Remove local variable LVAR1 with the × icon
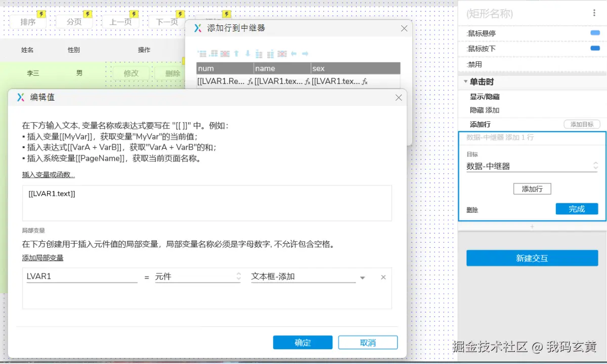This screenshot has height=364, width=607. [383, 277]
